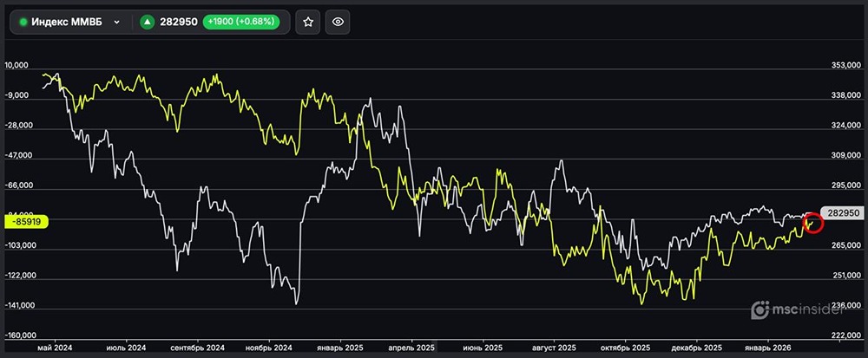Click the yellow -85919 left axis label

[x=28, y=222]
